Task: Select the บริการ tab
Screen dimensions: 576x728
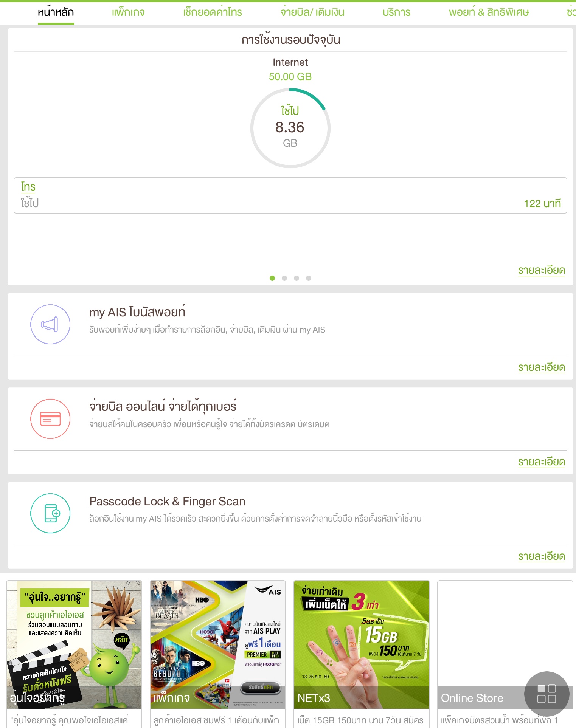Action: (x=396, y=12)
